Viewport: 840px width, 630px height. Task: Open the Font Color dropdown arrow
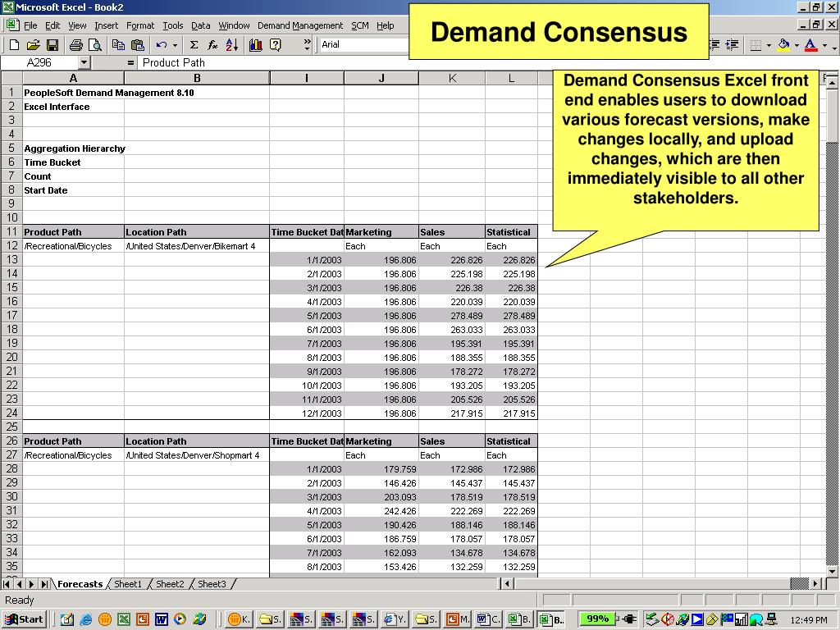[x=824, y=45]
